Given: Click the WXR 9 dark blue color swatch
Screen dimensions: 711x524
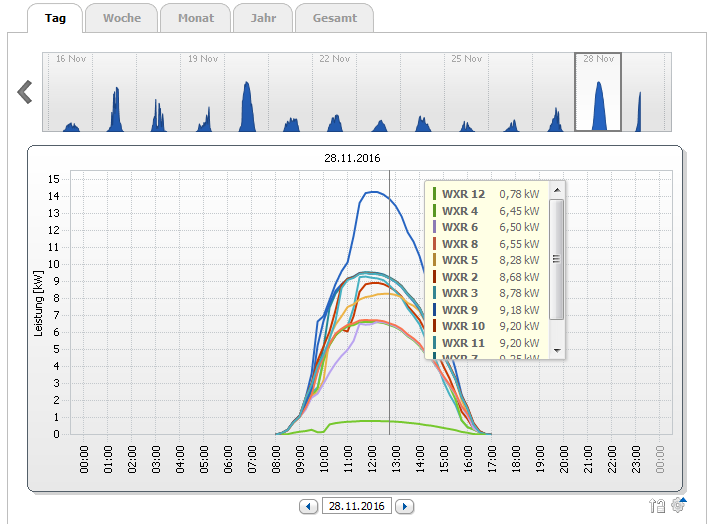Looking at the screenshot, I should click(434, 310).
